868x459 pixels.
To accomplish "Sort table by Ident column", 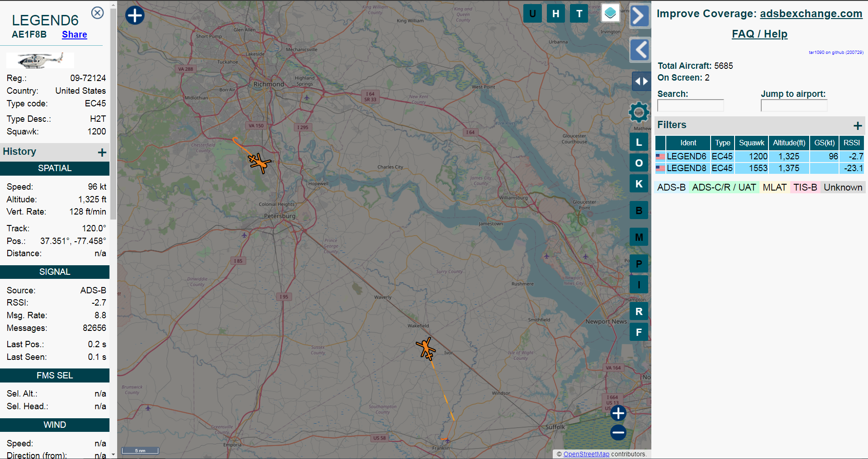I will coord(688,143).
